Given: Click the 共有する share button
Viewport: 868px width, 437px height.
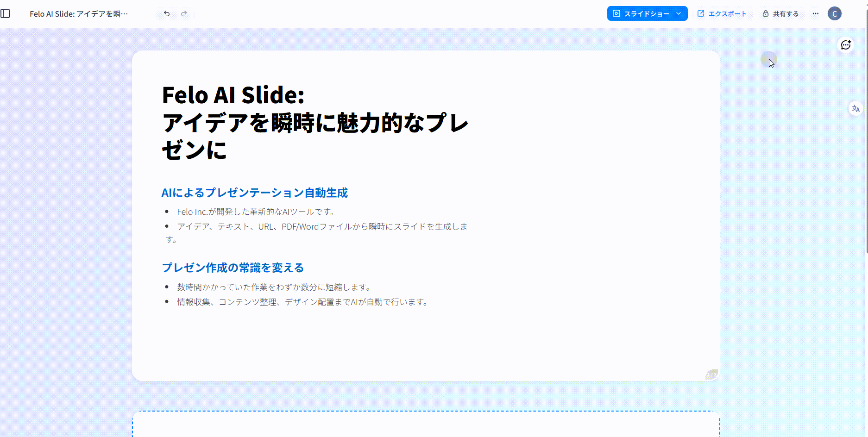Looking at the screenshot, I should 781,13.
